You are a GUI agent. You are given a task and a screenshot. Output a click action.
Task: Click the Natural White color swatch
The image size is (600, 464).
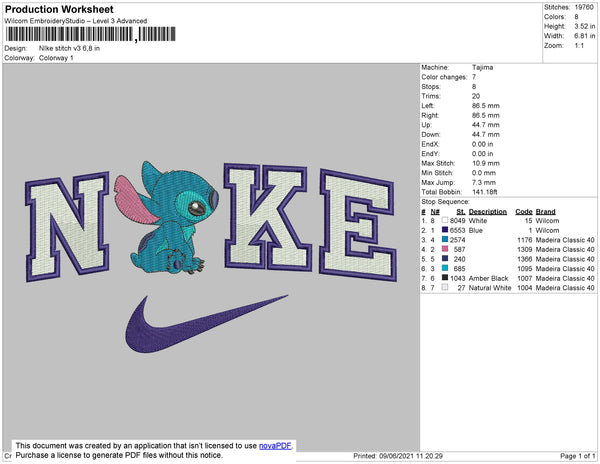(445, 287)
